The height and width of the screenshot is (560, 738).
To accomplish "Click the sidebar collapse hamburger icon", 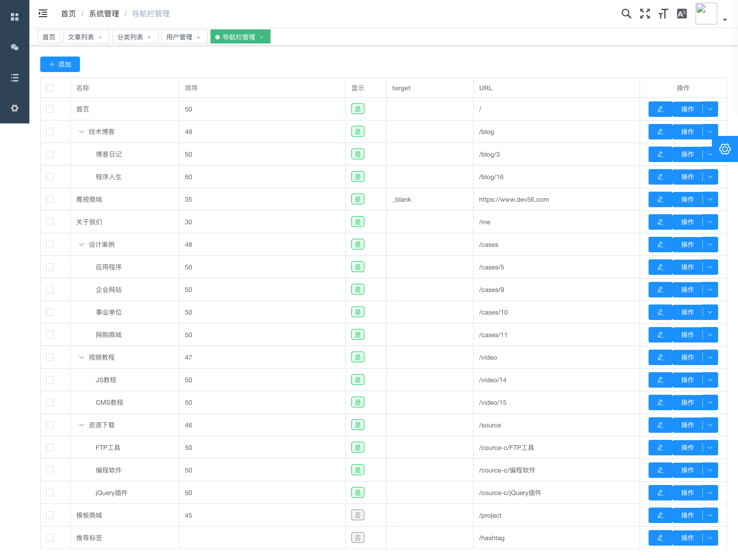I will click(43, 14).
